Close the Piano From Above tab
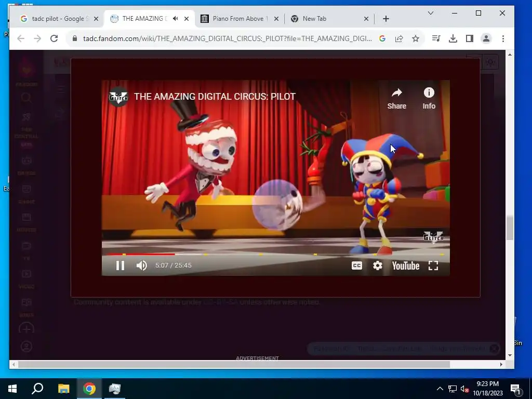This screenshot has height=399, width=532. pos(276,19)
